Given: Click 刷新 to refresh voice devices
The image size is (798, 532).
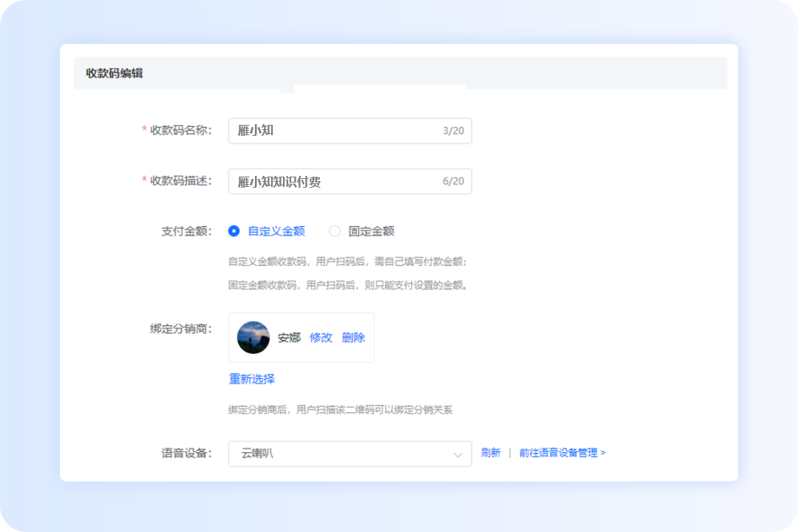Looking at the screenshot, I should 491,453.
